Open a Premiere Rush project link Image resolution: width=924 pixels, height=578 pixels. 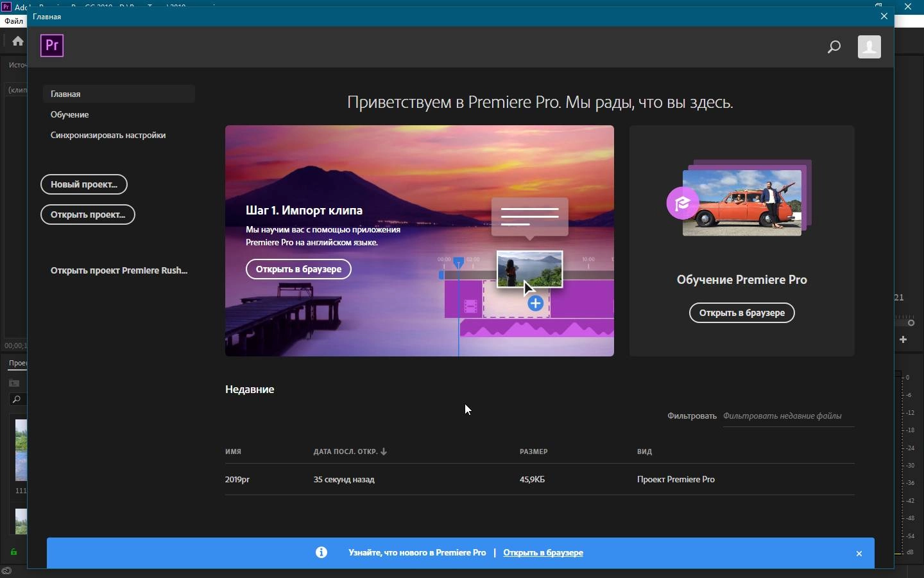[x=119, y=270]
